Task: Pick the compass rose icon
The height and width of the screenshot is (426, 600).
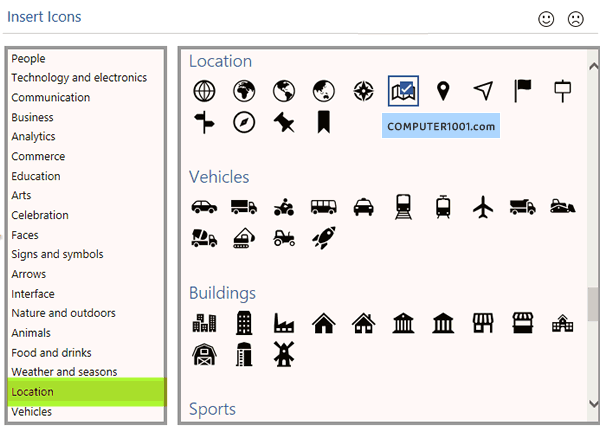Action: pyautogui.click(x=363, y=91)
